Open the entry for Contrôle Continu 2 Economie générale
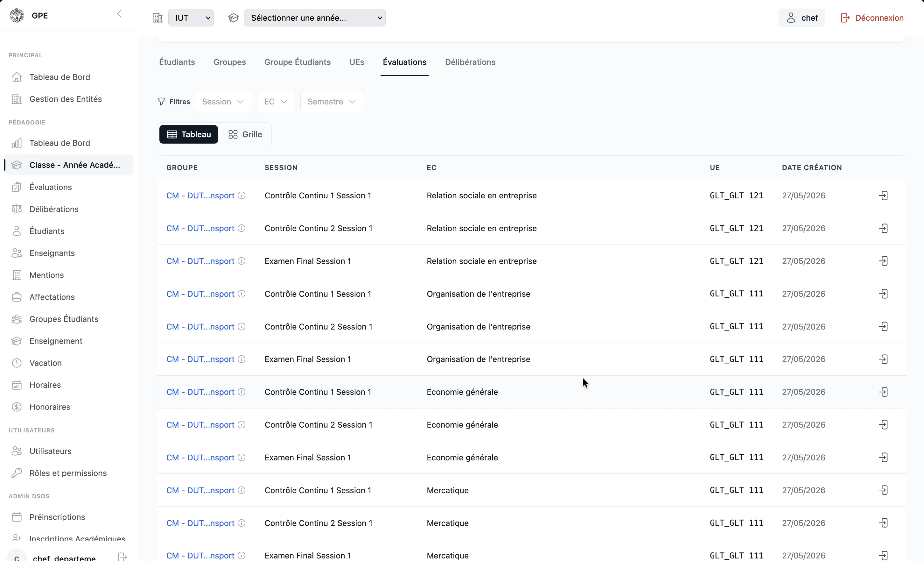The image size is (924, 561). (884, 425)
